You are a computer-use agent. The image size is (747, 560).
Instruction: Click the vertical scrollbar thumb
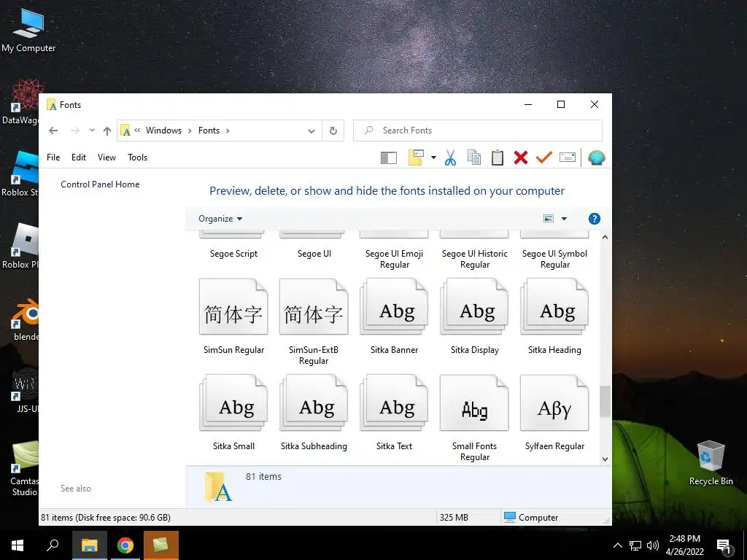[x=605, y=401]
